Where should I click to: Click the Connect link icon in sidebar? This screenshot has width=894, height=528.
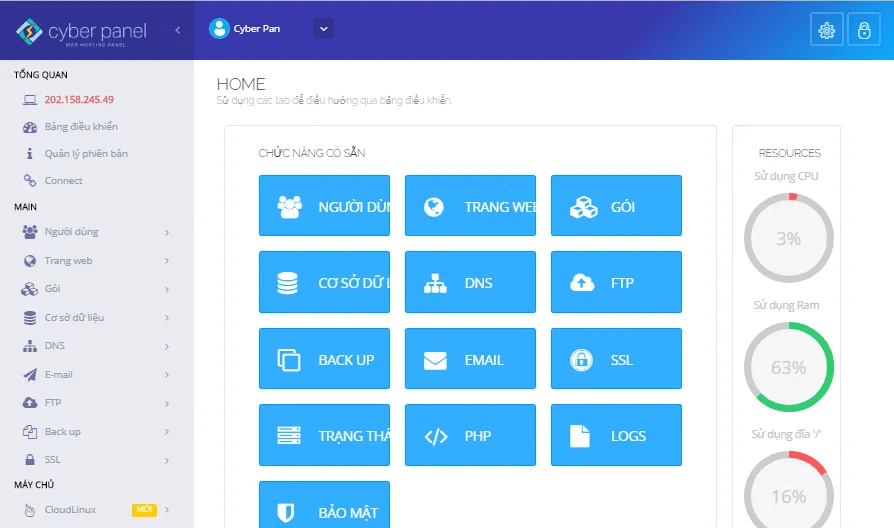coord(30,181)
